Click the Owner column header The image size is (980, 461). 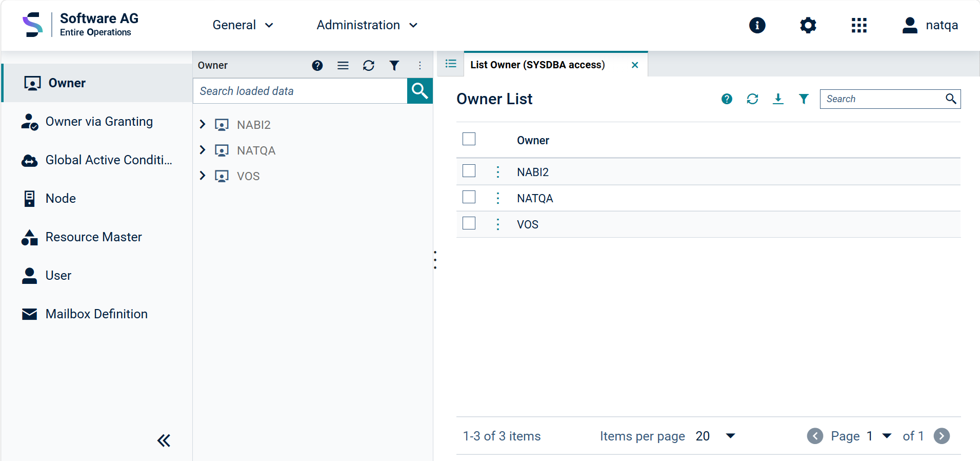(x=533, y=140)
